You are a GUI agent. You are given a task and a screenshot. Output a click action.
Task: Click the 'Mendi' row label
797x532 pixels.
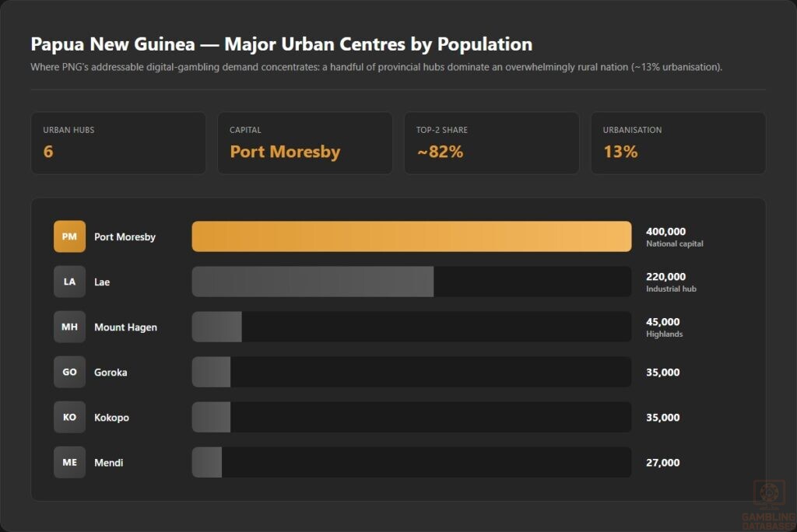[x=109, y=462]
